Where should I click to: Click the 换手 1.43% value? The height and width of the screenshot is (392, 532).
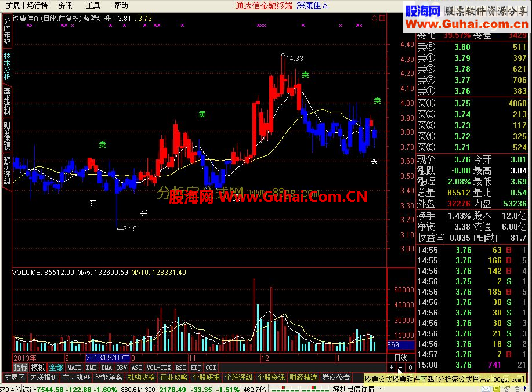[x=459, y=216]
